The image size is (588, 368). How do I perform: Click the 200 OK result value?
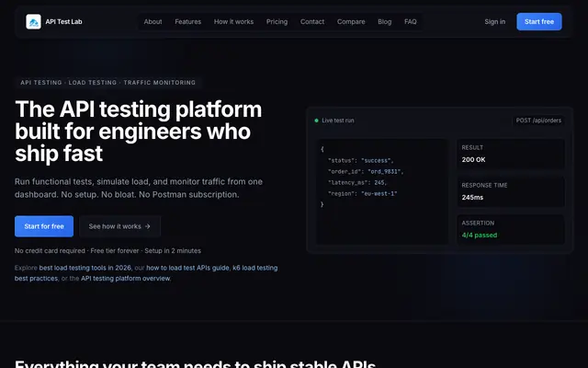(x=474, y=159)
